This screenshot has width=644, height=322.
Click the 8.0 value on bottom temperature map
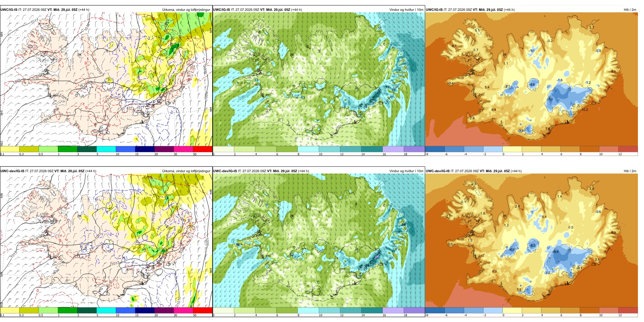click(495, 271)
